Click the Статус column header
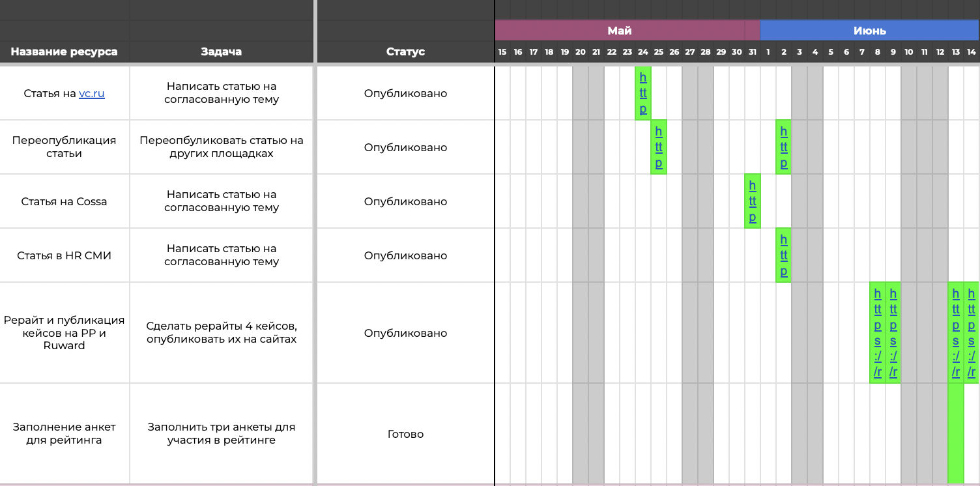The image size is (980, 486). tap(405, 52)
